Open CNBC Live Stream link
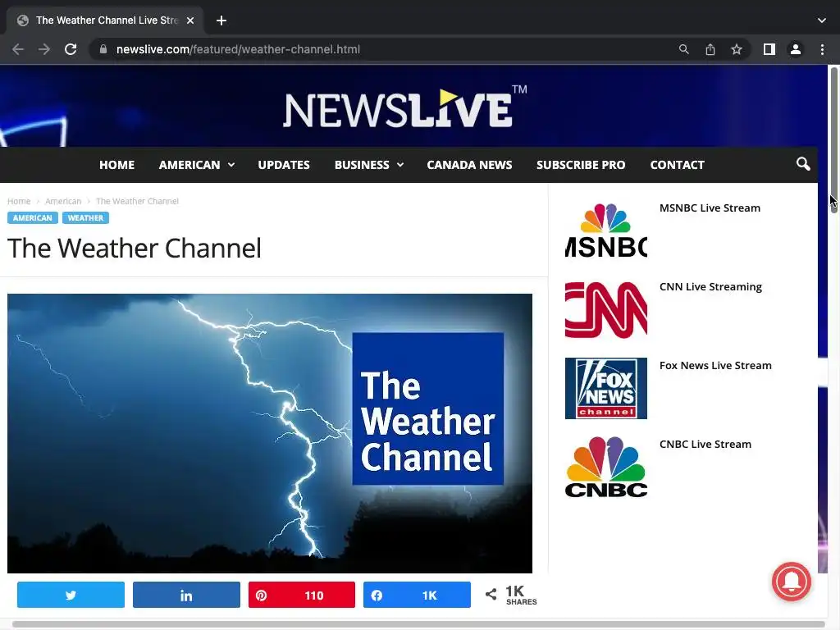This screenshot has height=630, width=840. 705,444
